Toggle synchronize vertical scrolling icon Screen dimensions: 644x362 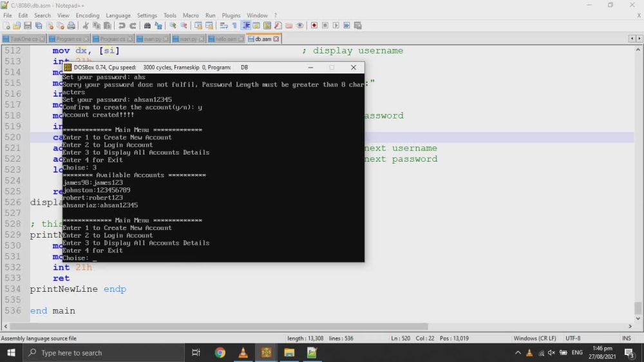198,26
